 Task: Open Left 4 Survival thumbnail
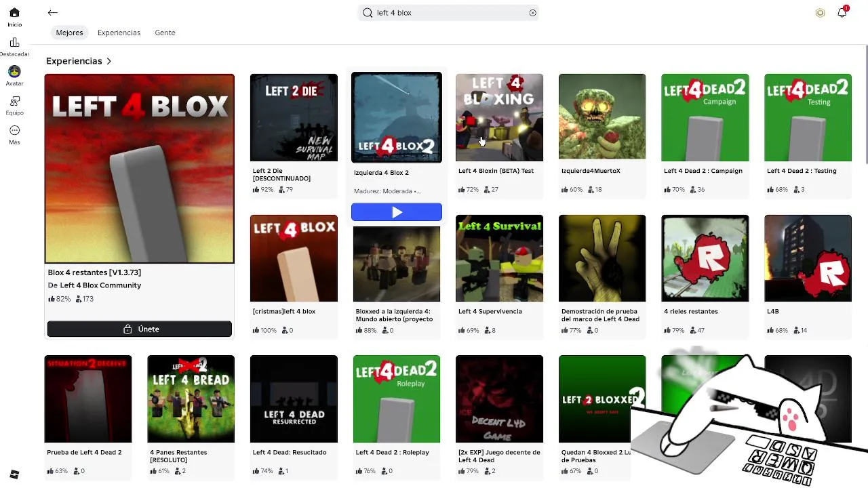point(499,258)
